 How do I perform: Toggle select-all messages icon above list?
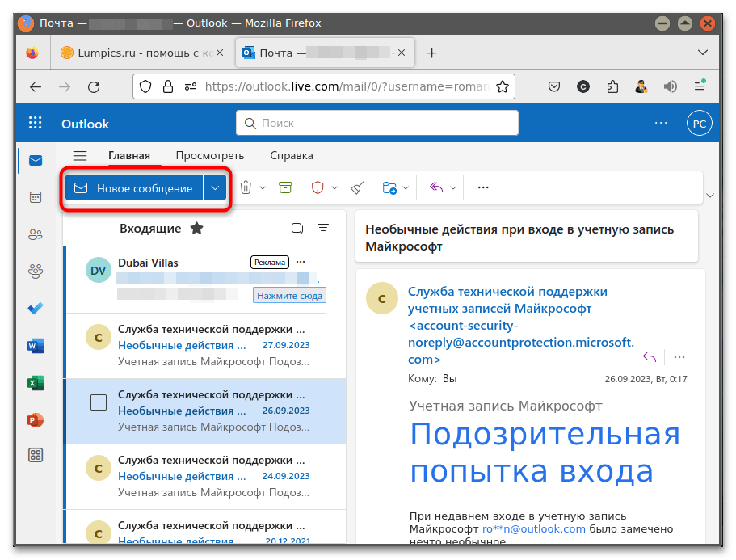pyautogui.click(x=297, y=229)
